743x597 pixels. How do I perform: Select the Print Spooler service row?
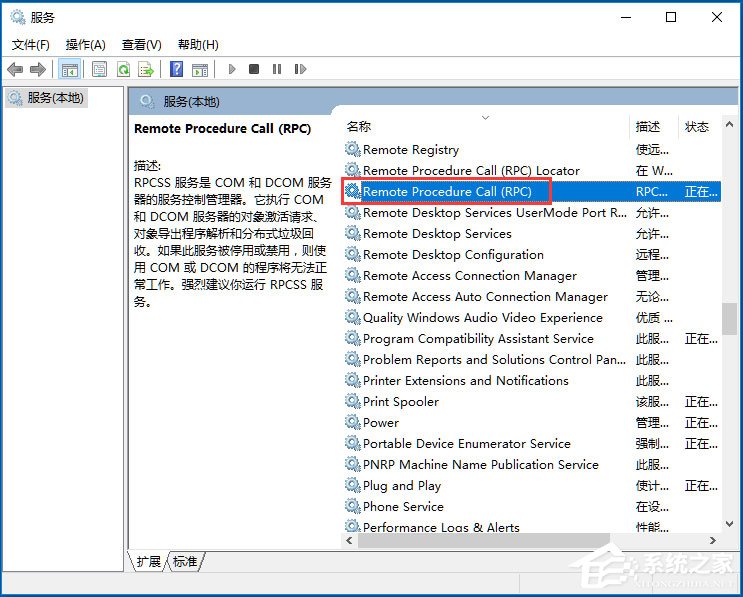[400, 401]
